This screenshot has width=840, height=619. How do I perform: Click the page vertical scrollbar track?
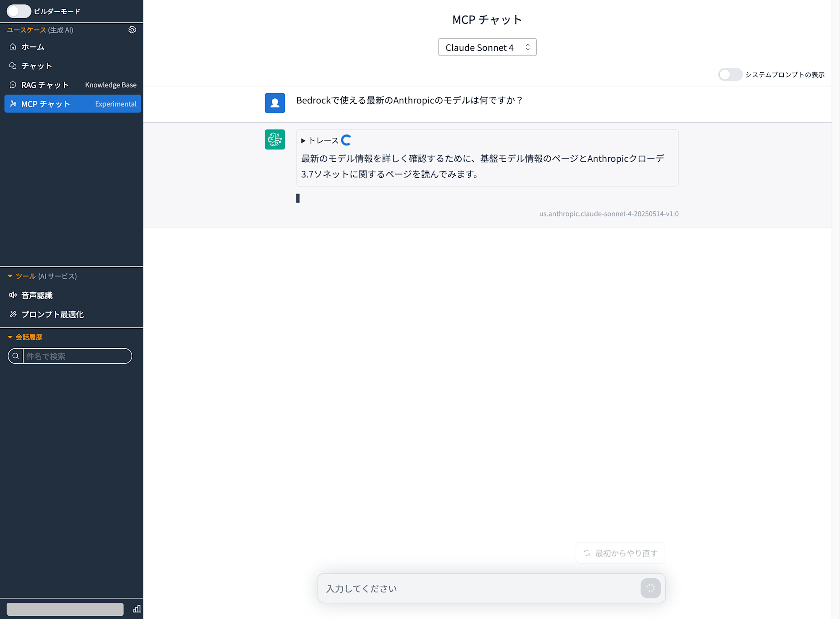836,309
